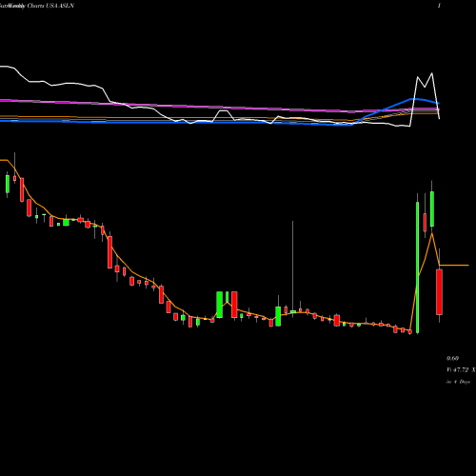Viewport: 476px width, 476px height.
Task: Select the tallest green candle near the right edge
Action: coord(417,268)
